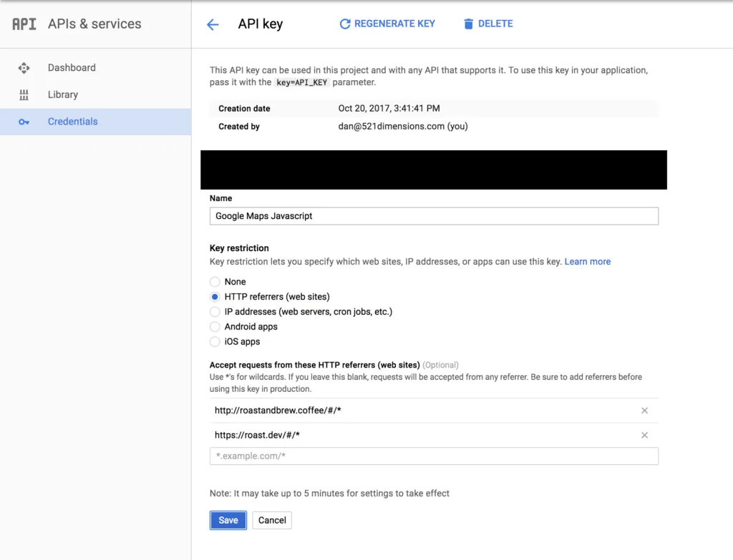Click the Regenerate Key refresh icon

coord(345,24)
